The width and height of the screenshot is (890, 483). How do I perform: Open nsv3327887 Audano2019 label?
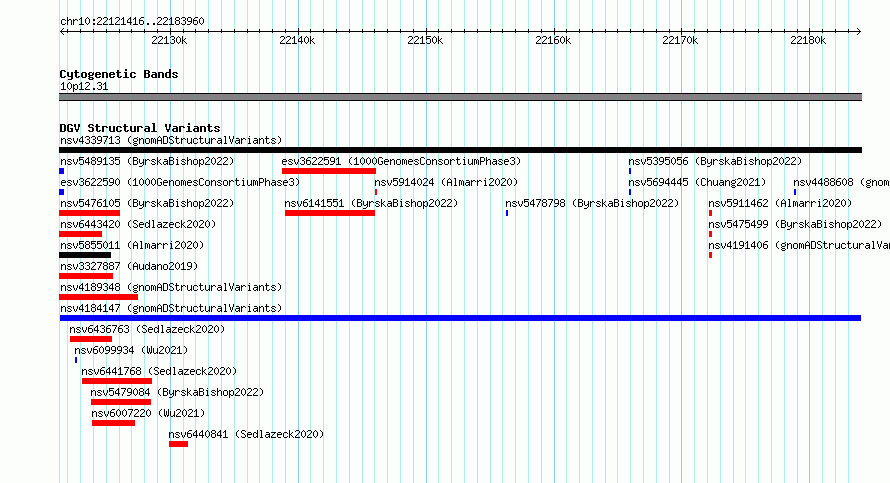(129, 266)
